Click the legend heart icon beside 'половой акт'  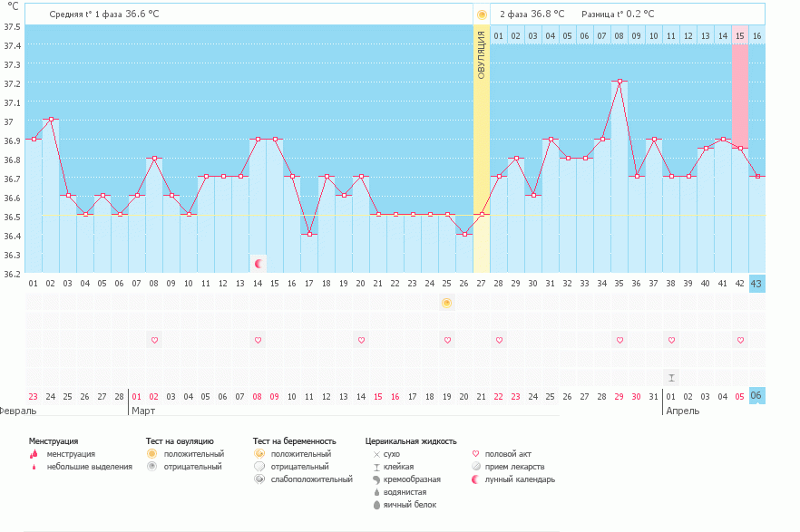[x=475, y=453]
